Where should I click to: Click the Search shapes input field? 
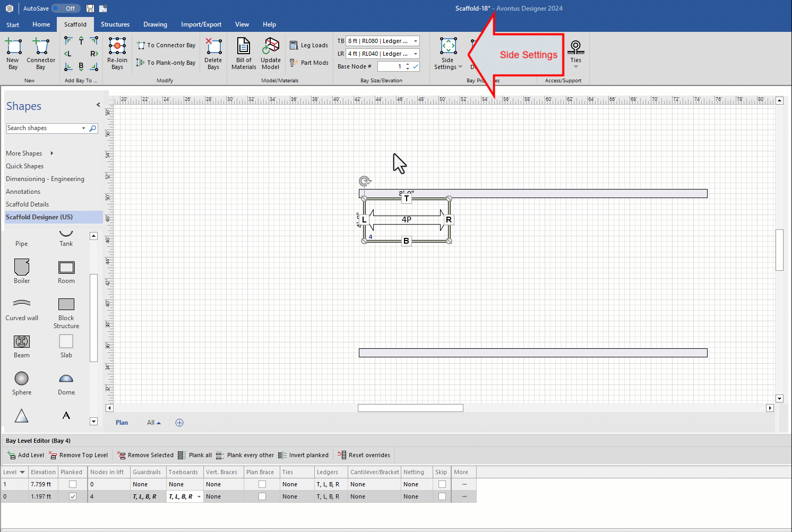44,128
